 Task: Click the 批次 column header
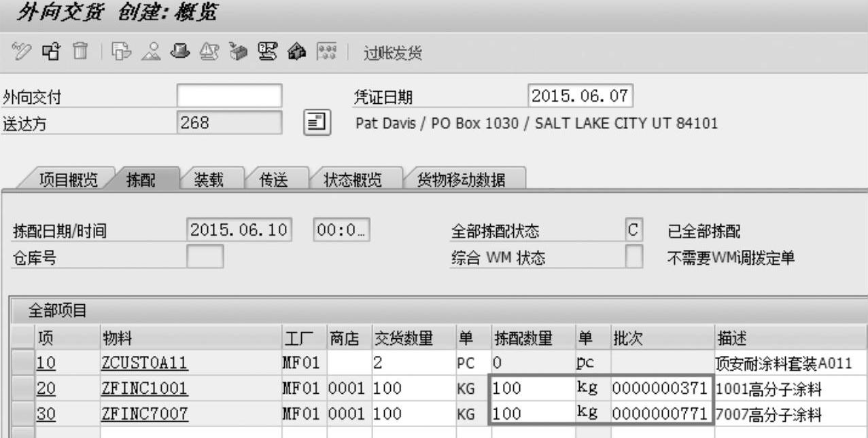(x=661, y=338)
